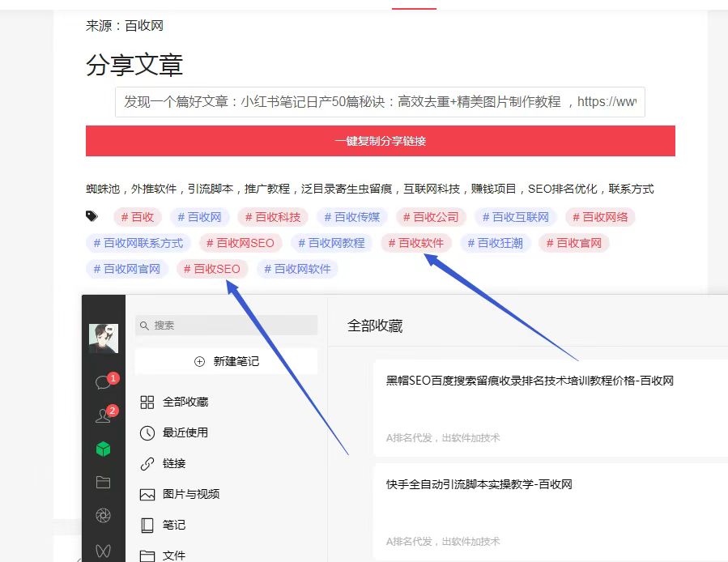Open the # 百收狂潮 tag
This screenshot has height=562, width=728.
point(495,243)
